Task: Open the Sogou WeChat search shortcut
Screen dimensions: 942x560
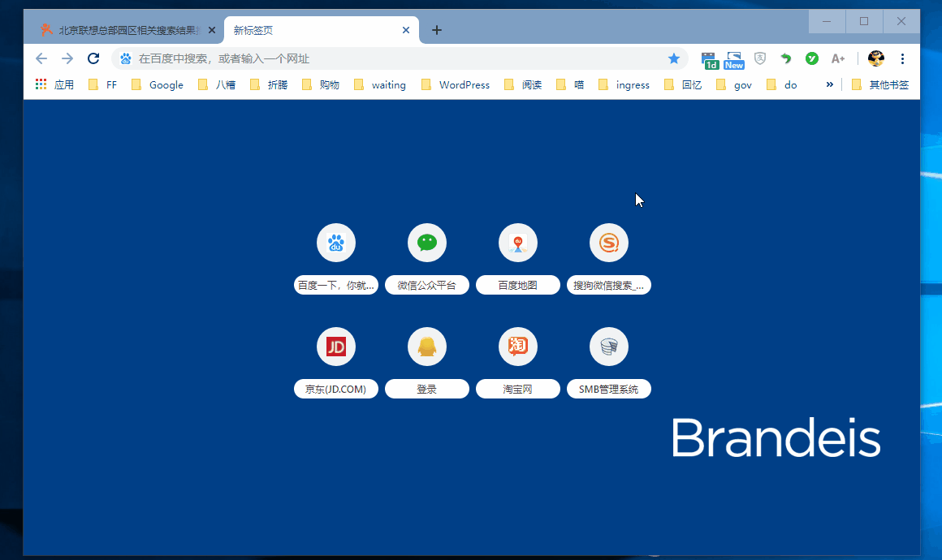Action: coord(608,243)
